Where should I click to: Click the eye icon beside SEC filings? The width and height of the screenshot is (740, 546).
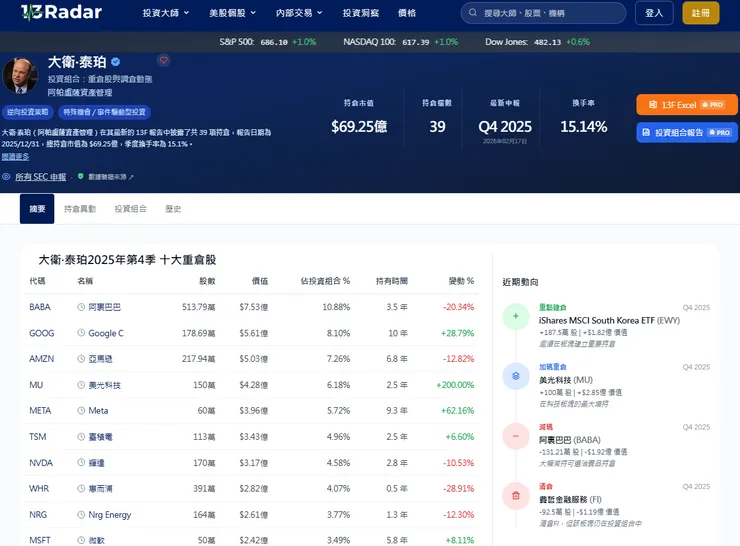click(x=6, y=177)
